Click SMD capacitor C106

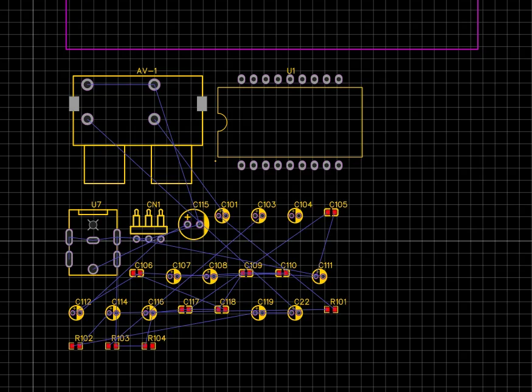(x=137, y=273)
